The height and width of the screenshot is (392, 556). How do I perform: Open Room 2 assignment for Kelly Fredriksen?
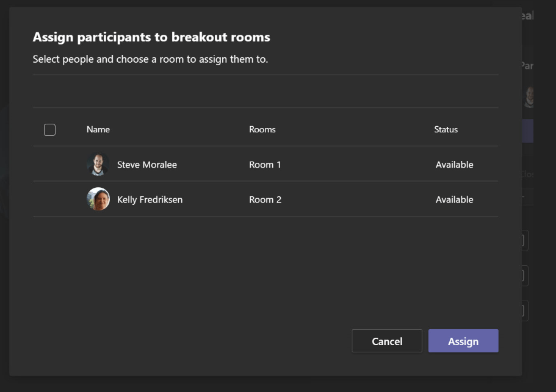click(x=265, y=199)
